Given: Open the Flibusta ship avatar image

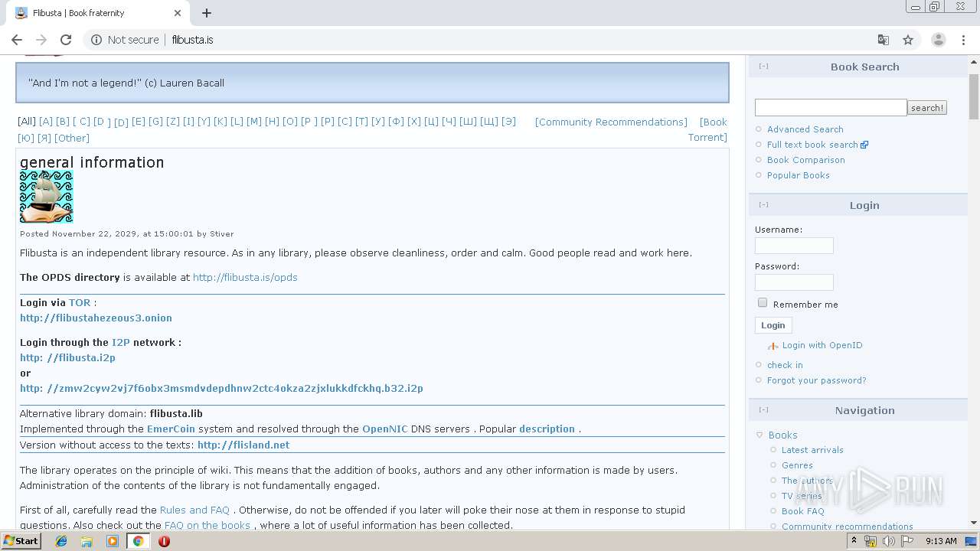Looking at the screenshot, I should pyautogui.click(x=46, y=197).
